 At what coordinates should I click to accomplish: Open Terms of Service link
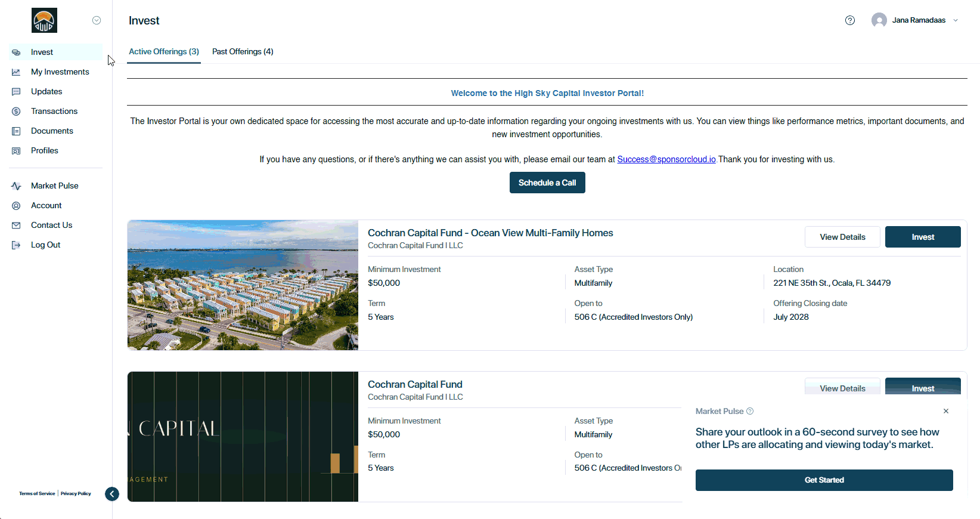click(37, 494)
